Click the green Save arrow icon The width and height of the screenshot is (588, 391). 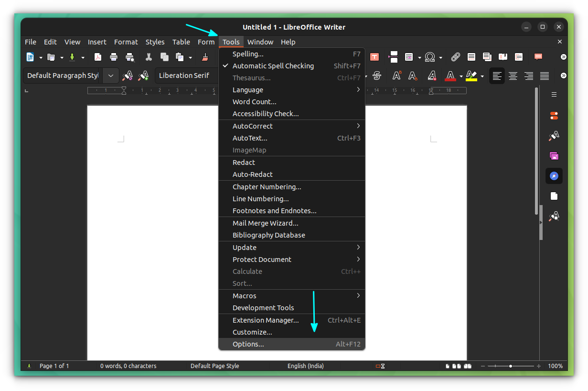[x=72, y=57]
